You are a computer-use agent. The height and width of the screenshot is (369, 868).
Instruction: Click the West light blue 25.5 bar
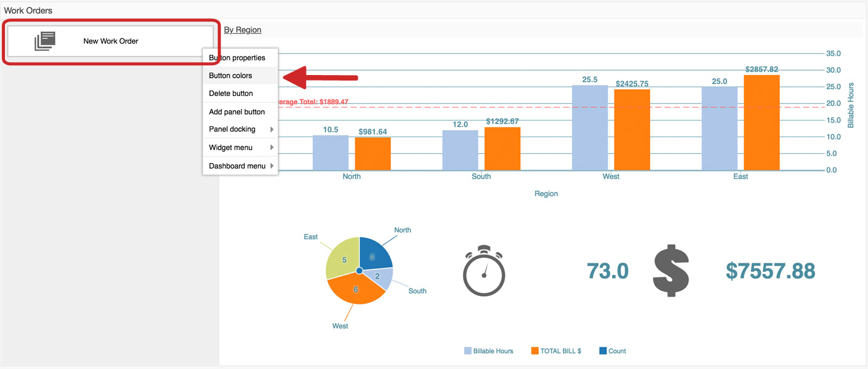[590, 128]
